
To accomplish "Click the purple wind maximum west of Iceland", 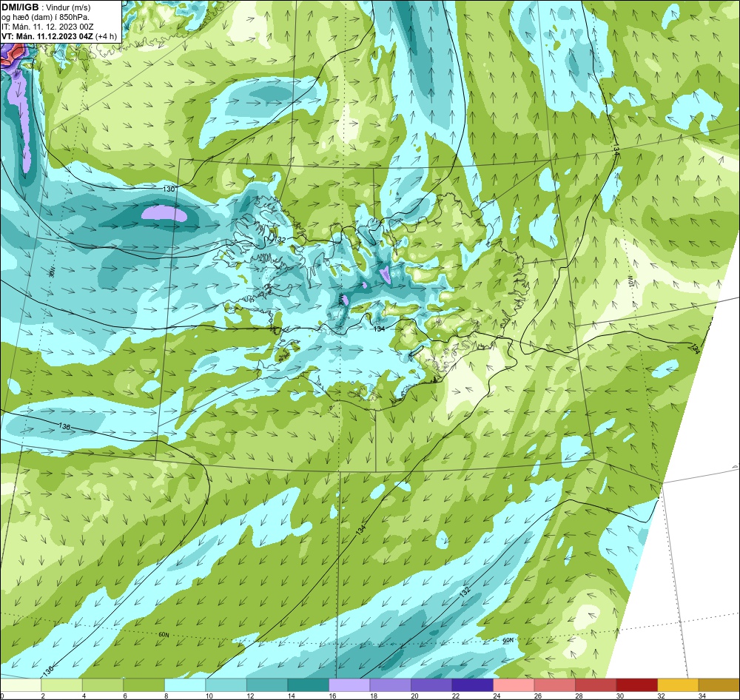I will coord(164,214).
